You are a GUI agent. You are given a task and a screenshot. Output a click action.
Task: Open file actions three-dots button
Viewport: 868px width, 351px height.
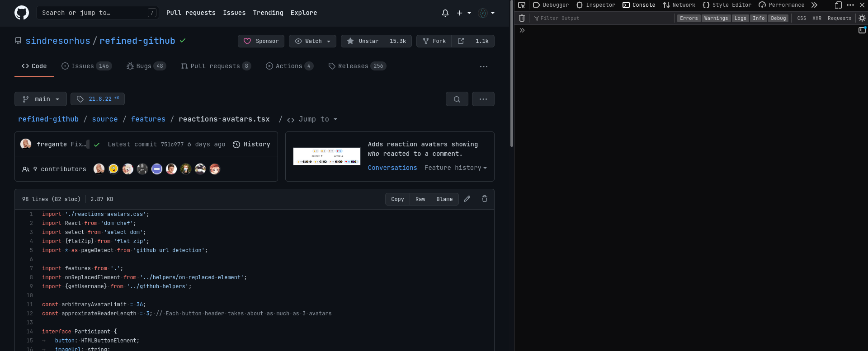[483, 99]
